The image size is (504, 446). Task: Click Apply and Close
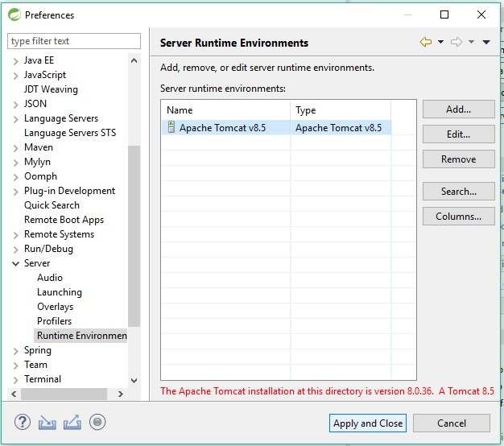click(x=368, y=423)
